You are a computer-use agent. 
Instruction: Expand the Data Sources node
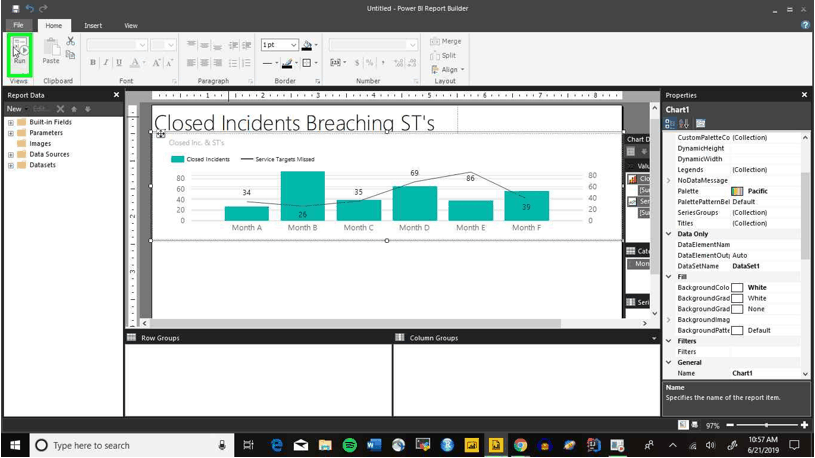point(10,155)
